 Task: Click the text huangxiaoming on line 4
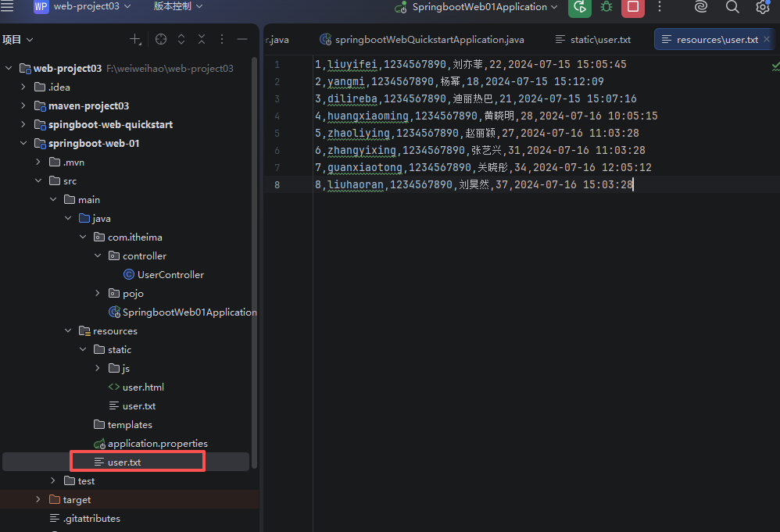pos(367,116)
